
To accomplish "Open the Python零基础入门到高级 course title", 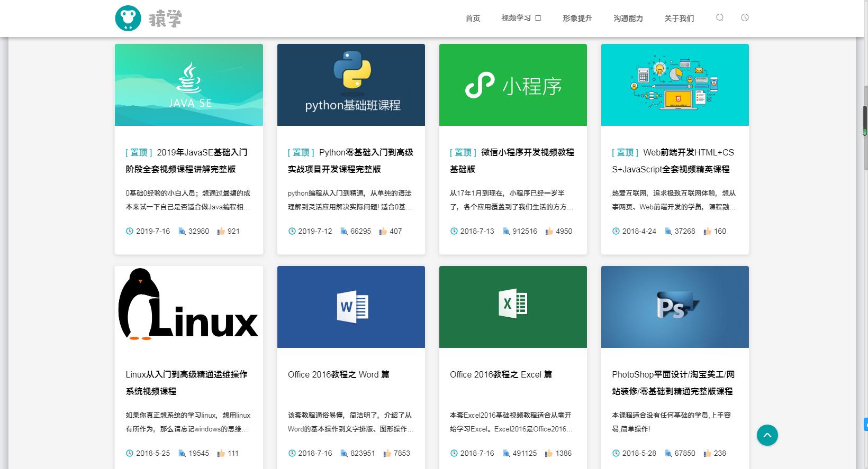I will (x=351, y=161).
